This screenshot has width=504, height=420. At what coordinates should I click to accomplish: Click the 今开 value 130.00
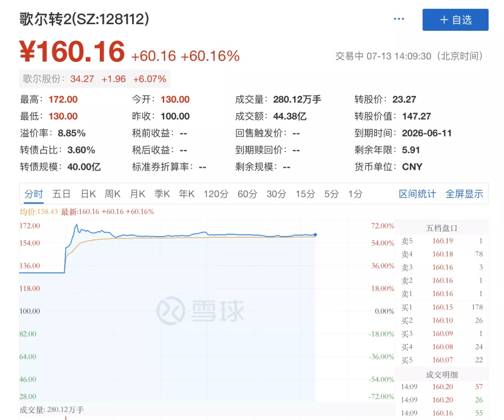pos(175,100)
